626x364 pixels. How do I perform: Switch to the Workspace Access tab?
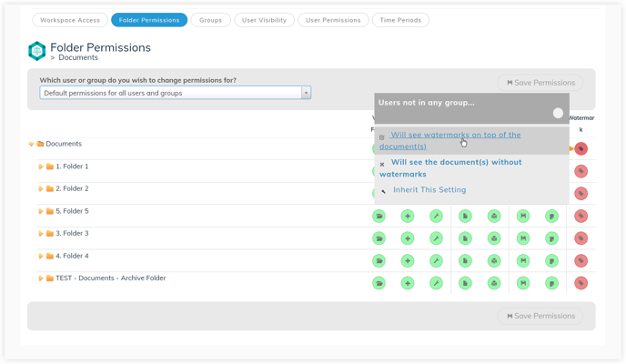(x=70, y=20)
